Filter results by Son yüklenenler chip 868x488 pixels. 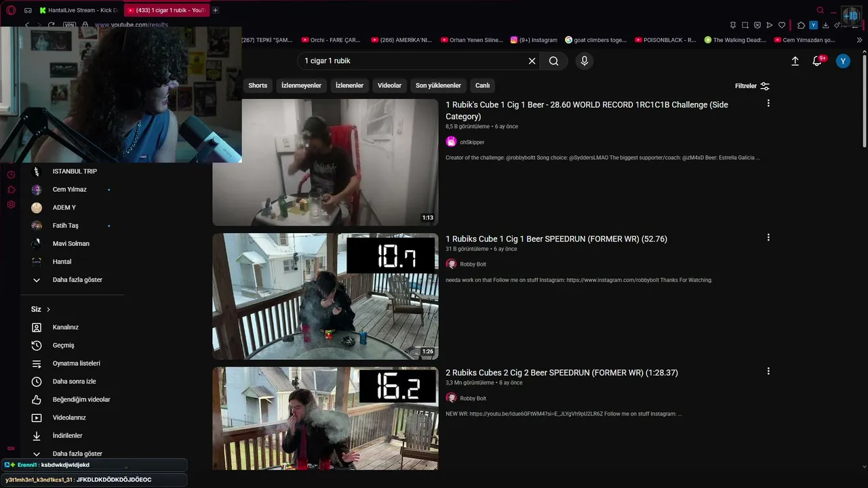tap(438, 85)
